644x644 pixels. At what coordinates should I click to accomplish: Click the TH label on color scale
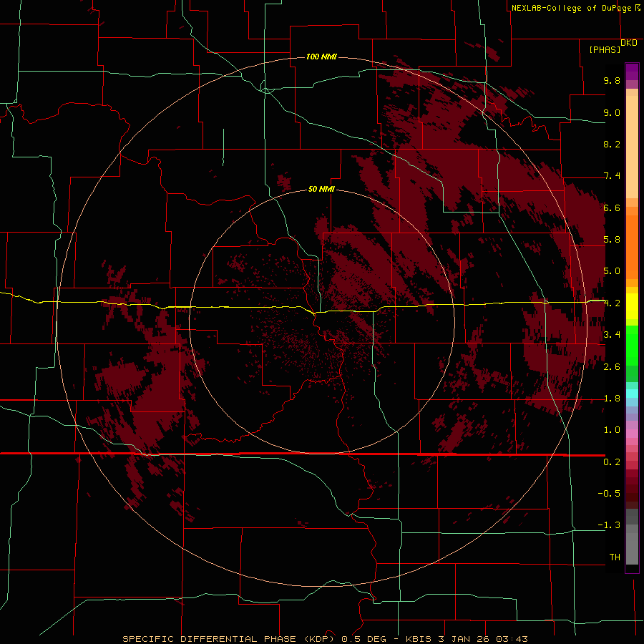[615, 557]
